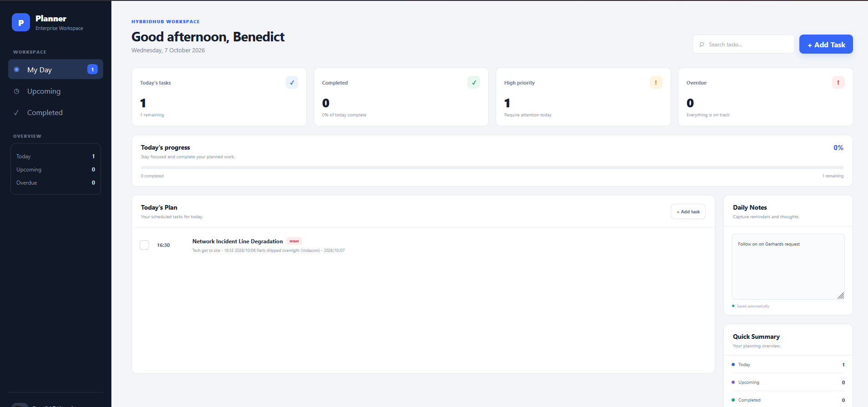
Task: Click the HIGH priority tag
Action: click(x=294, y=241)
